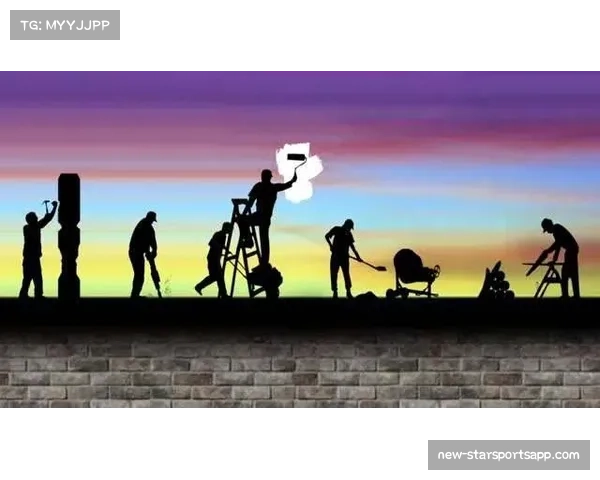
Task: Select the pile of logs near sawhorse
Action: [x=494, y=283]
